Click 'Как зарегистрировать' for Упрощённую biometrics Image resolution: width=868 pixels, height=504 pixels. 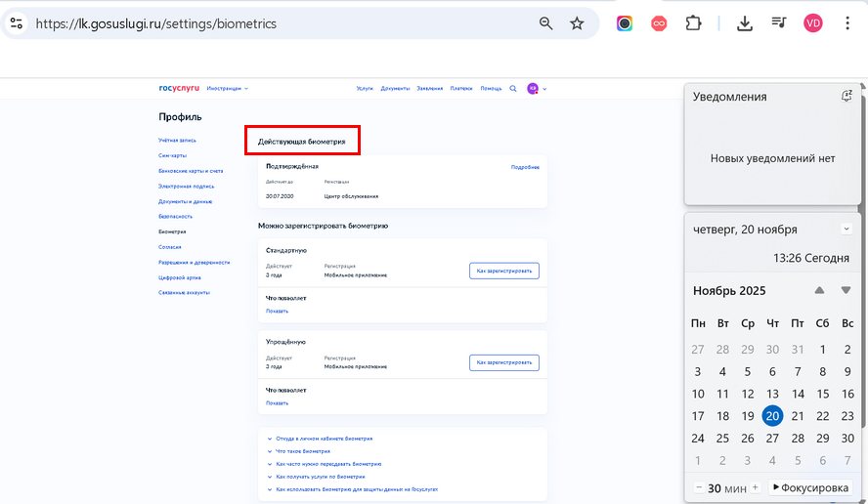503,363
